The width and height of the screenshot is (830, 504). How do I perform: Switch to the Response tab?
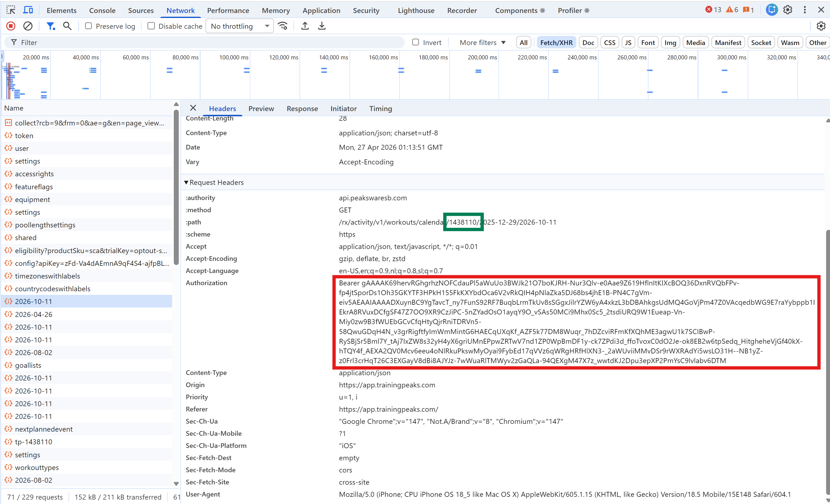[x=302, y=109]
